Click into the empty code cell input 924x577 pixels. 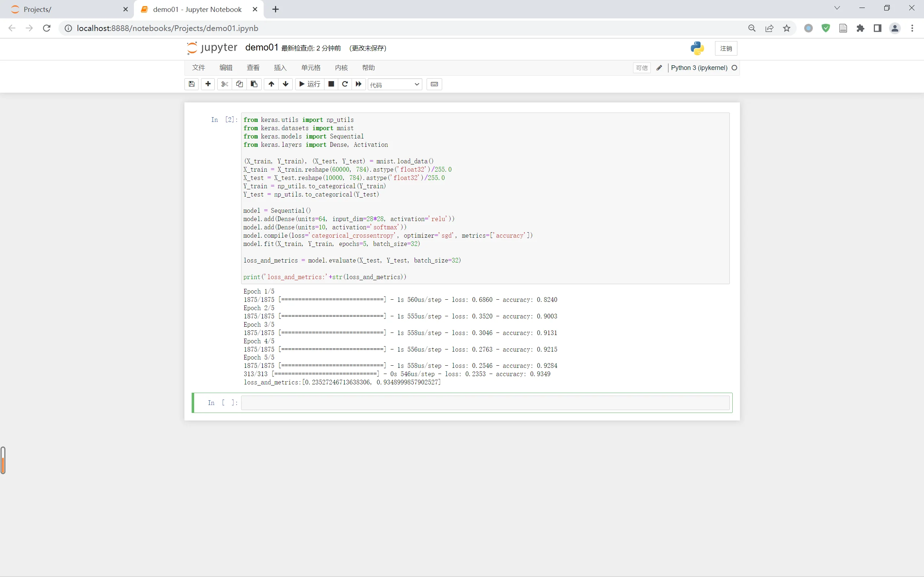click(x=485, y=403)
